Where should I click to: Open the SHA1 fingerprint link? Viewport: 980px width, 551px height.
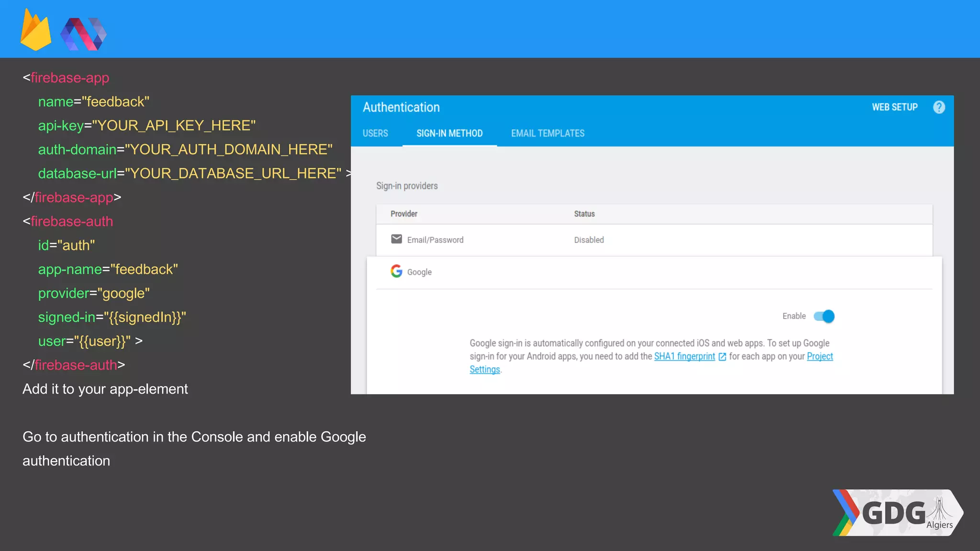pos(684,356)
